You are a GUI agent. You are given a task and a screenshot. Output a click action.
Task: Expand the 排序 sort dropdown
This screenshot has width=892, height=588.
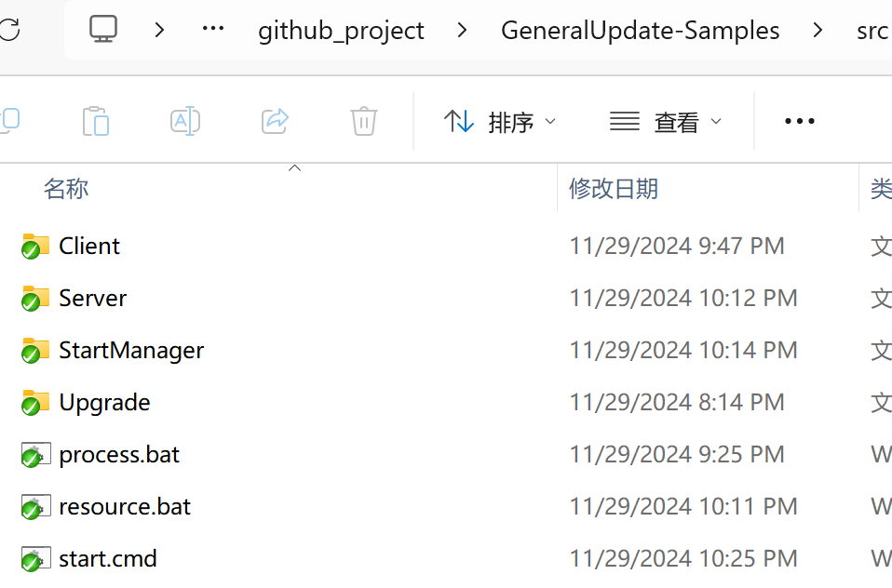click(499, 122)
